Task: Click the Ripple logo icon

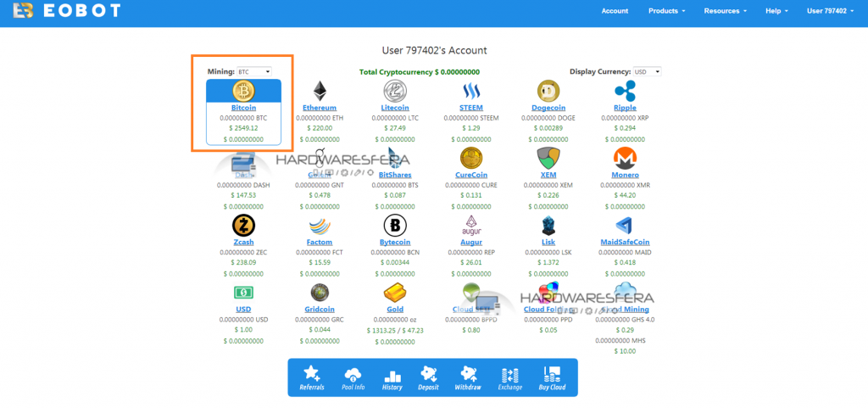Action: tap(625, 91)
